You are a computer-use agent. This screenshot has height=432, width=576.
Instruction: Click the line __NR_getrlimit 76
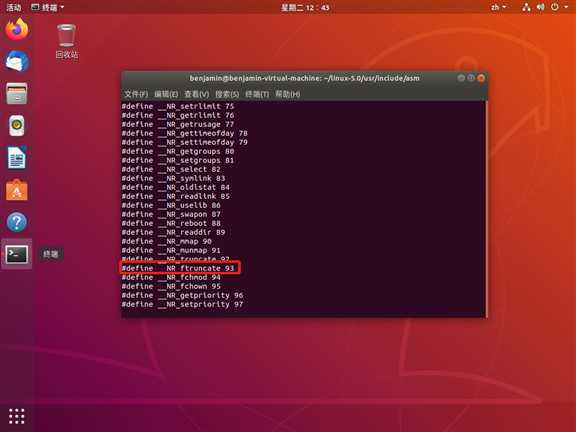tap(178, 115)
